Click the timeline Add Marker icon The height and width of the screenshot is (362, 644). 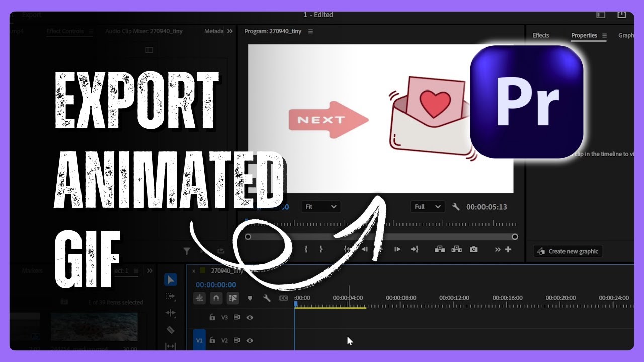250,298
